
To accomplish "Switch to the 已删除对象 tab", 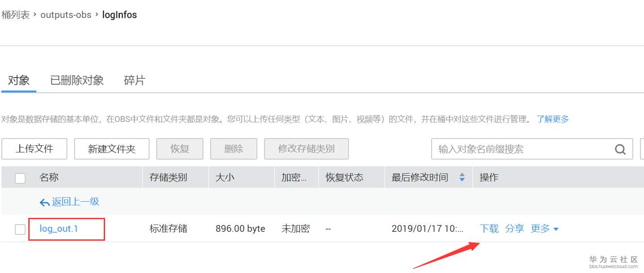I will tap(77, 80).
